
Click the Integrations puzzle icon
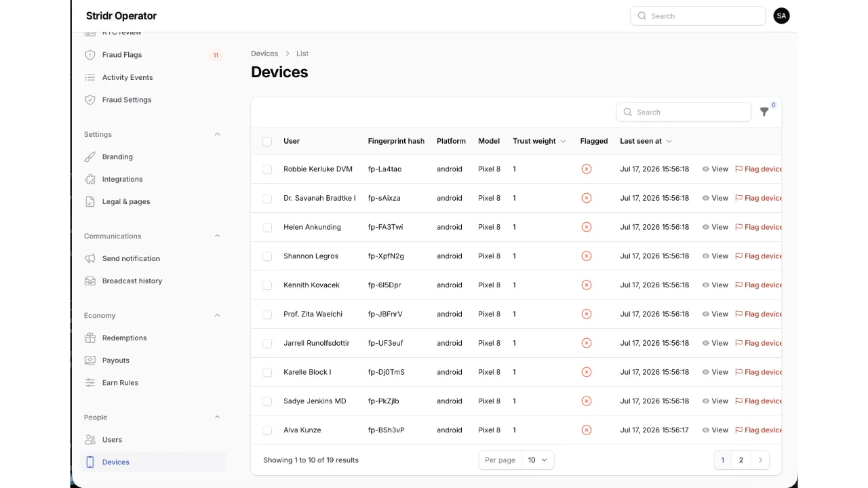point(90,179)
